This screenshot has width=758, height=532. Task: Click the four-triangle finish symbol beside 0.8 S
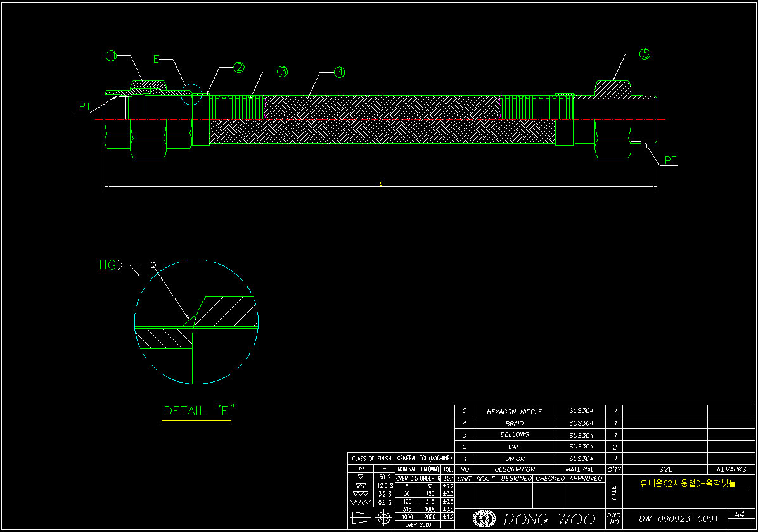pyautogui.click(x=361, y=502)
